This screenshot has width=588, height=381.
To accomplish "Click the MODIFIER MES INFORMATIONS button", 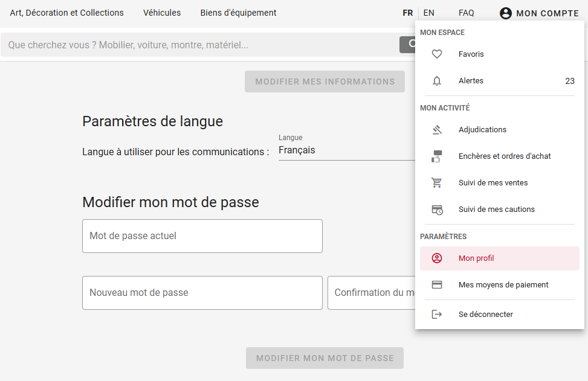I will [x=325, y=82].
